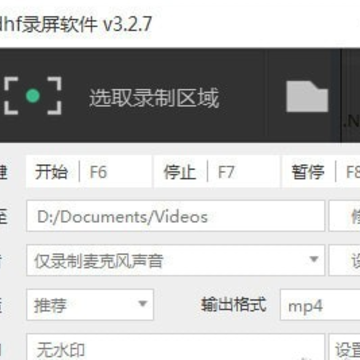
Task: Click the 选取录制区域 label
Action: (x=154, y=98)
